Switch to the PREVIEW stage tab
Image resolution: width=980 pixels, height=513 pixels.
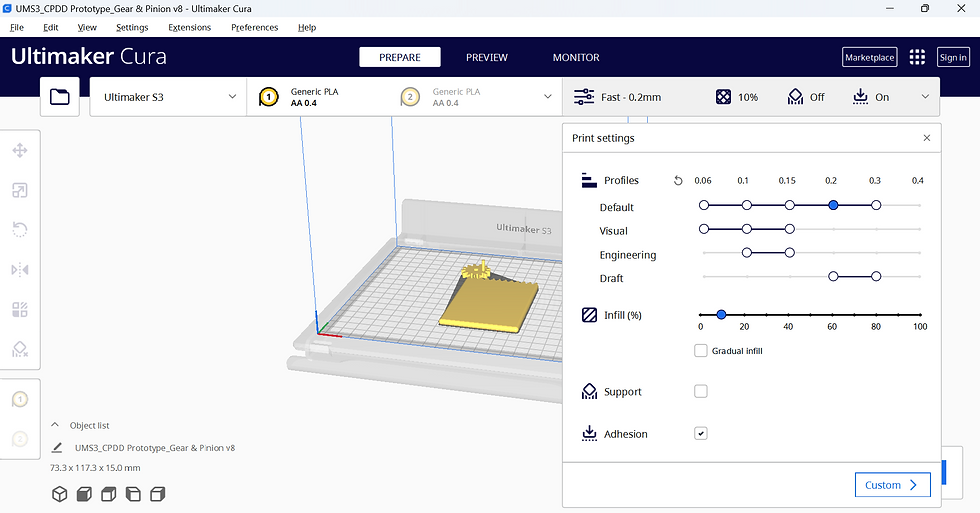487,57
